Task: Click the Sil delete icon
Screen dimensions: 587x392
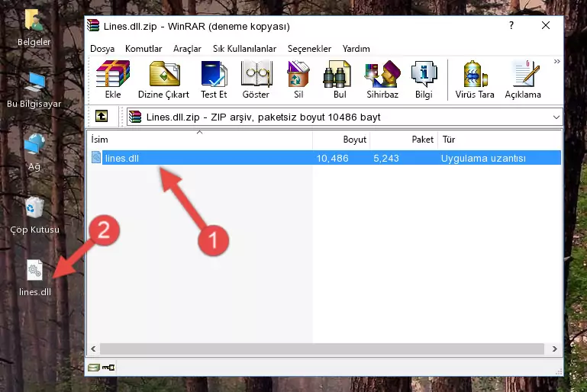Action: pos(298,79)
